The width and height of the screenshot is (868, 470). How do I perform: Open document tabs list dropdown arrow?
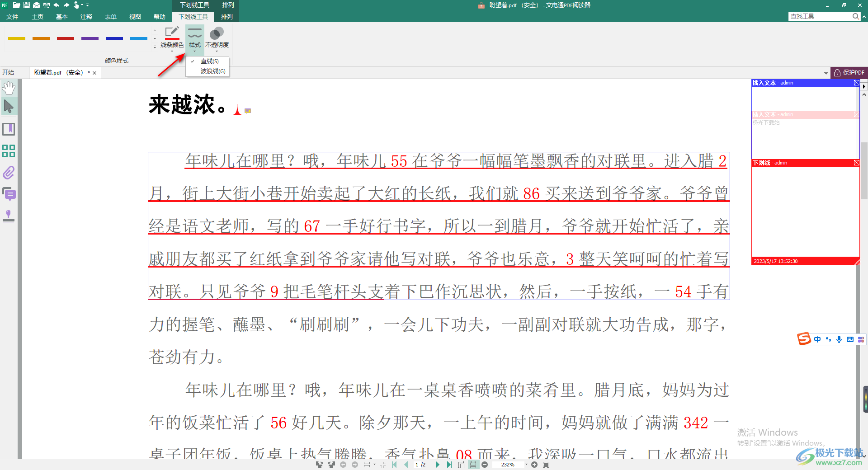(x=826, y=73)
